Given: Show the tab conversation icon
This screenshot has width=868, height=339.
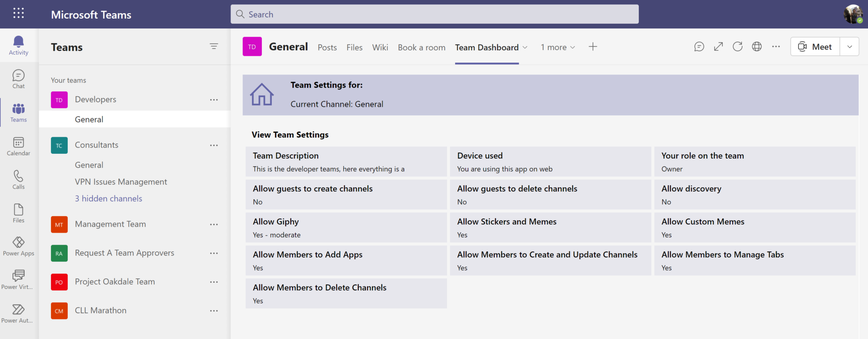Looking at the screenshot, I should tap(699, 47).
